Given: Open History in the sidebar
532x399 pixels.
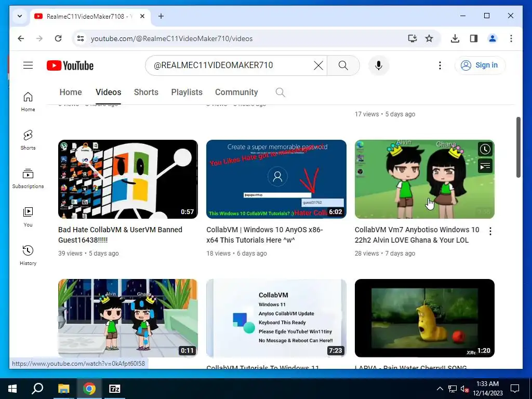Looking at the screenshot, I should coord(28,255).
